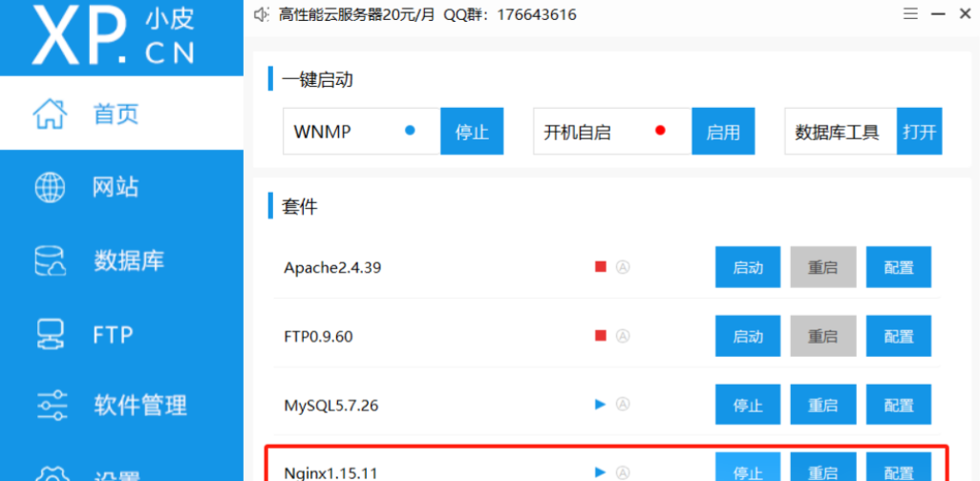Open the 软件管理 software management item
This screenshot has width=980, height=481.
[x=121, y=406]
